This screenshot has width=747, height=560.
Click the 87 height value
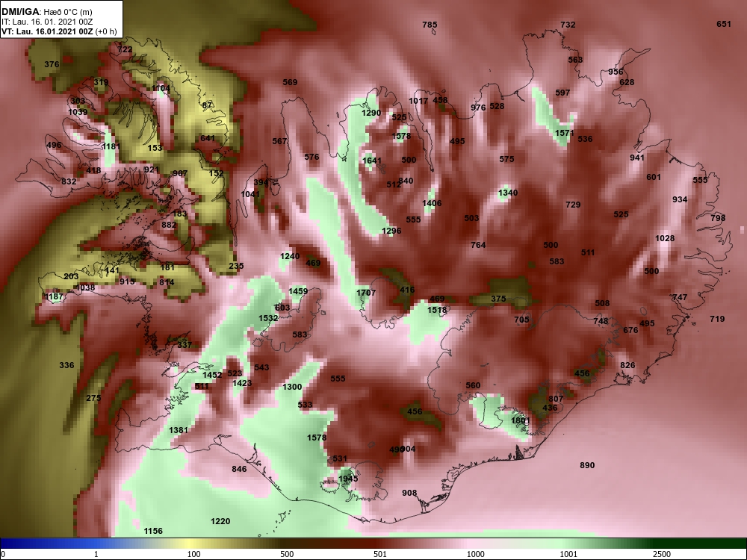(x=207, y=105)
